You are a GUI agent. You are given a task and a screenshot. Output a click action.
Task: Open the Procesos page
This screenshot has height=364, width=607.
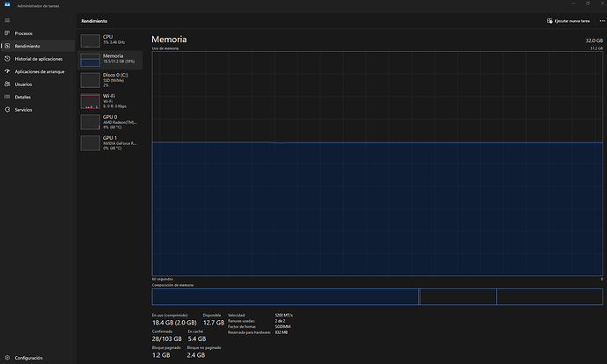(38, 33)
